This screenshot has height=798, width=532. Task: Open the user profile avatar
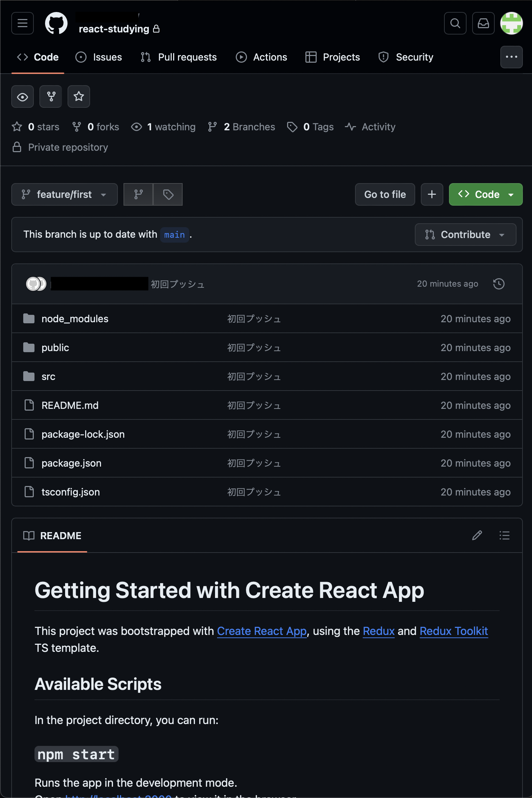[512, 23]
